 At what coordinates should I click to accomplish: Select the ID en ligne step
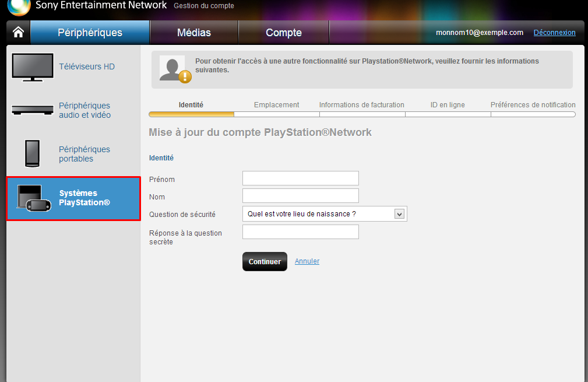448,105
